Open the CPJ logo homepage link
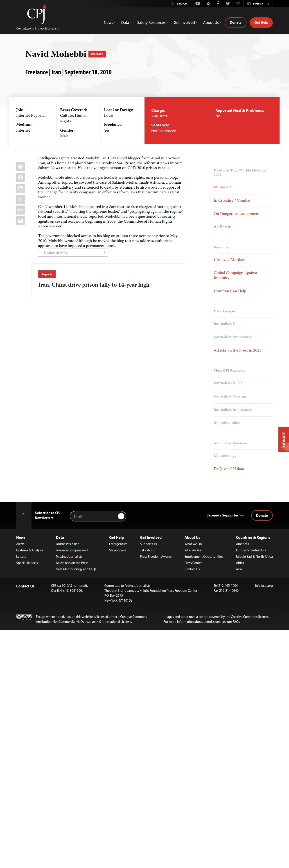This screenshot has width=289, height=868. tap(37, 17)
